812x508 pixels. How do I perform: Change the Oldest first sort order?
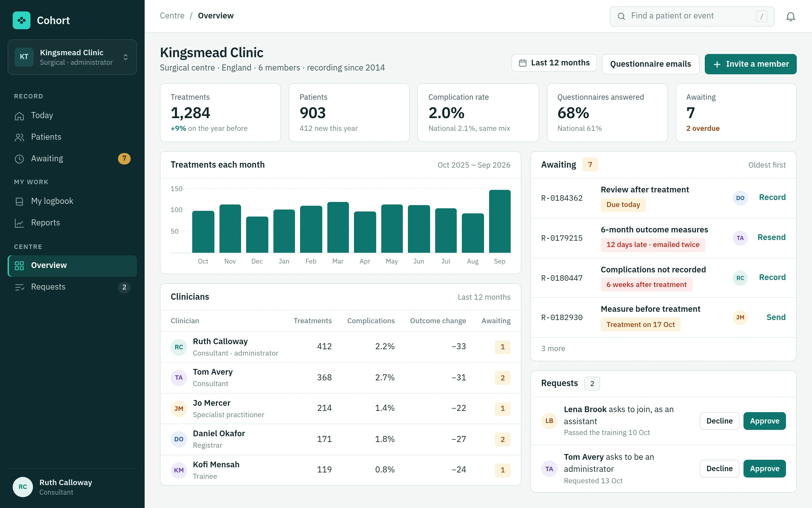click(767, 165)
